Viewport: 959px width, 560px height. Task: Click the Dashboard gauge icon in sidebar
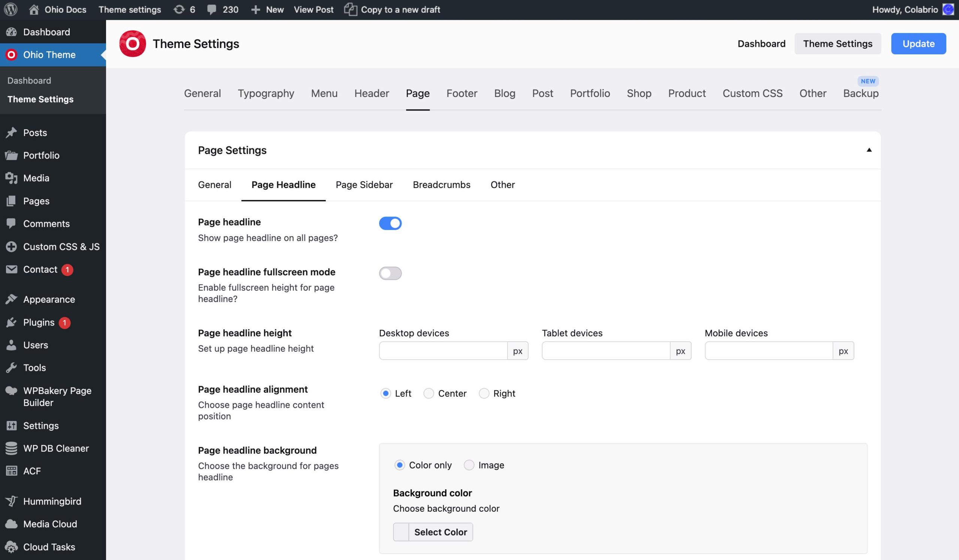[11, 32]
